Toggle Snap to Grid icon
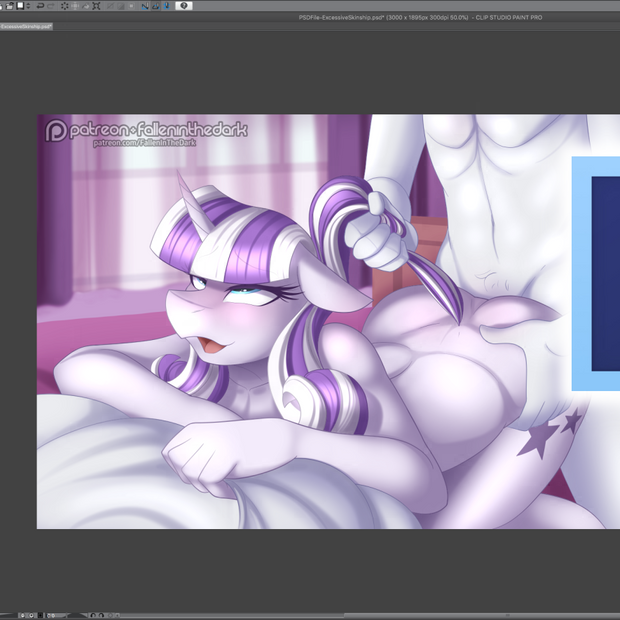The height and width of the screenshot is (620, 620). tap(166, 6)
